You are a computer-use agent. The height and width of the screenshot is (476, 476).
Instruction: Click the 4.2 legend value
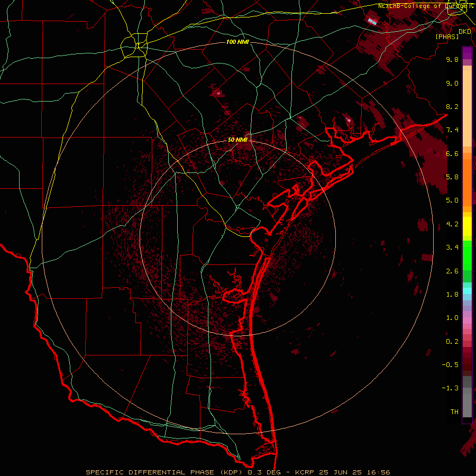click(452, 224)
